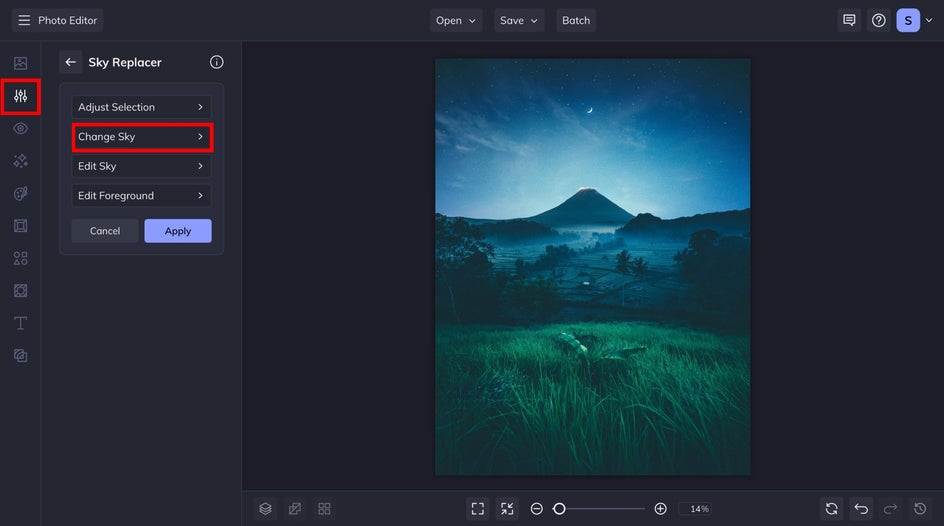
Task: Open the Image Manager sidebar icon
Action: [x=20, y=63]
